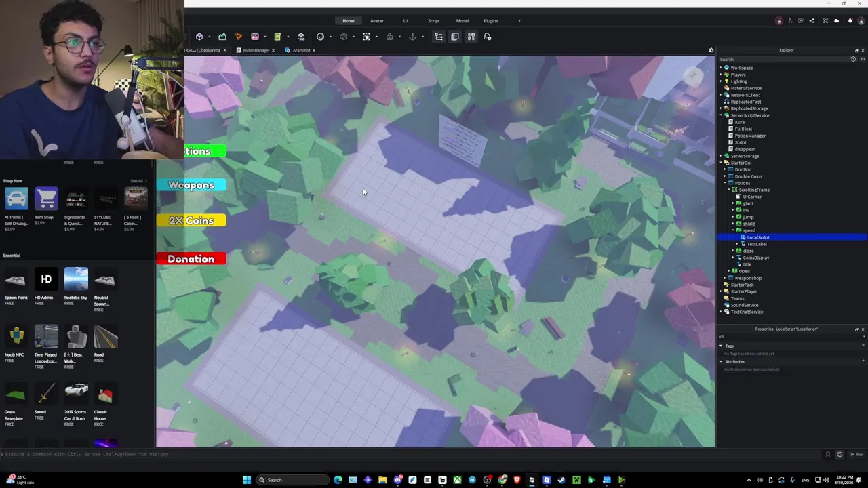The width and height of the screenshot is (868, 488).
Task: Expand the Weaponshop node
Action: 725,278
